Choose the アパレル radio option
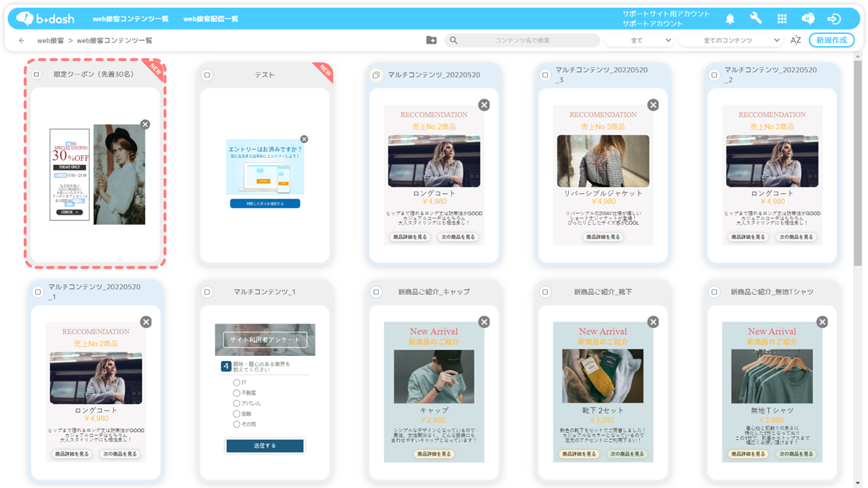 236,403
